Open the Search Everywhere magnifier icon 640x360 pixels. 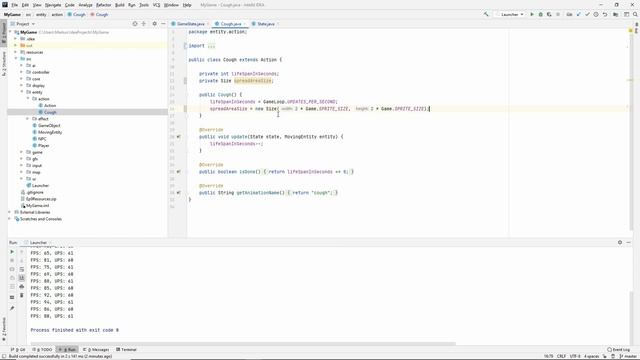[x=635, y=14]
